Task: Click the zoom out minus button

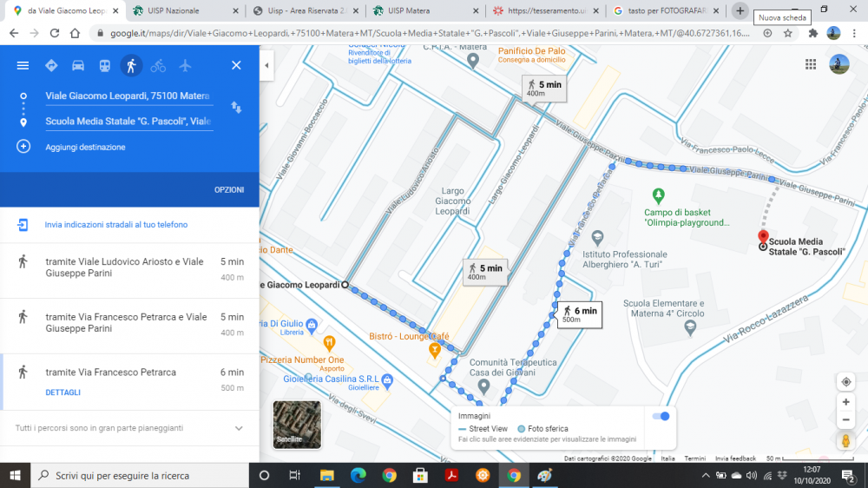Action: (x=845, y=420)
